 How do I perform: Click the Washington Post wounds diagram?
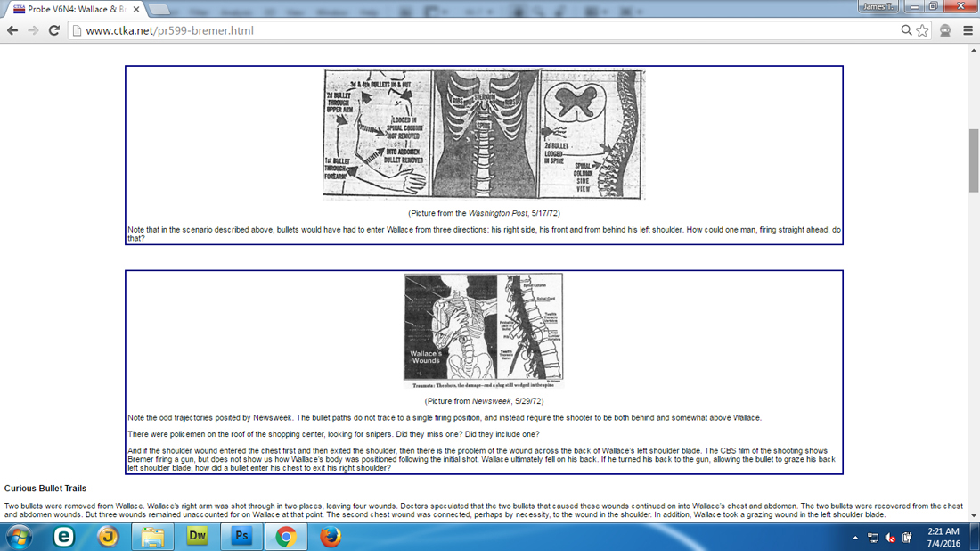pos(484,135)
